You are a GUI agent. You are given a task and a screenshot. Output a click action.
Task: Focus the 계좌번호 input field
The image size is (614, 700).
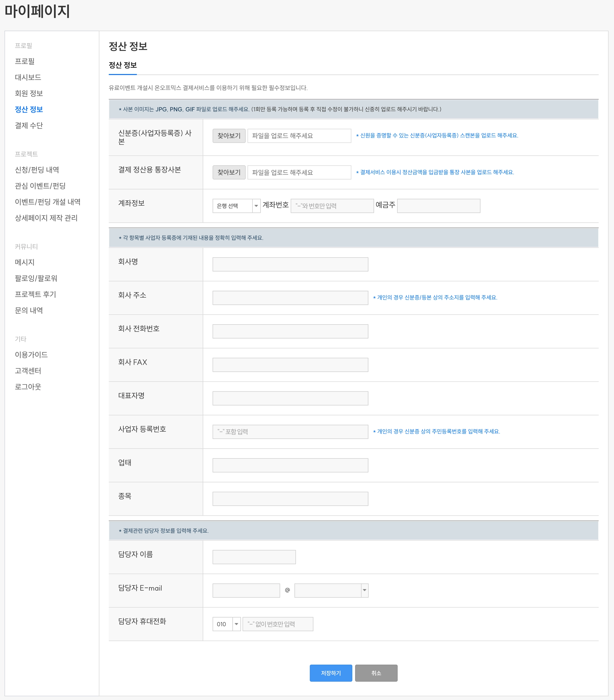pyautogui.click(x=332, y=206)
